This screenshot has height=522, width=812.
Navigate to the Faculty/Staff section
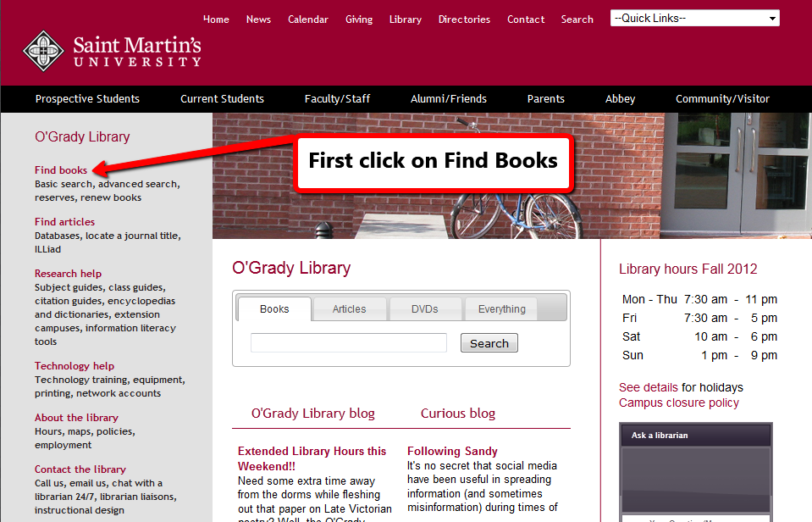coord(336,98)
